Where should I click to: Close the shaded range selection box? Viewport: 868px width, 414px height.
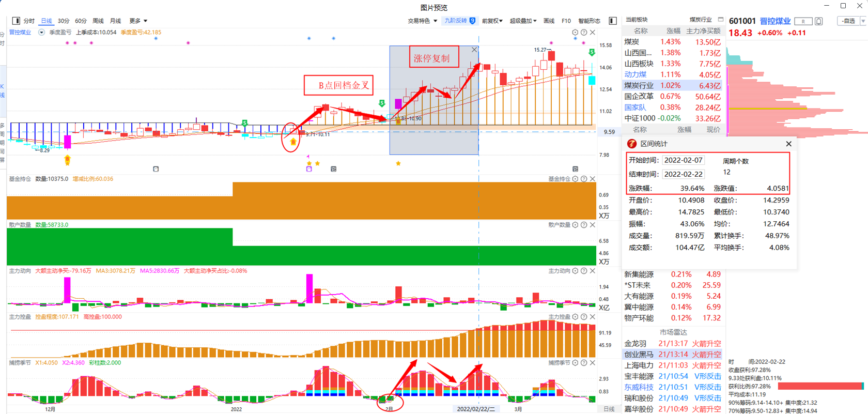(x=474, y=50)
